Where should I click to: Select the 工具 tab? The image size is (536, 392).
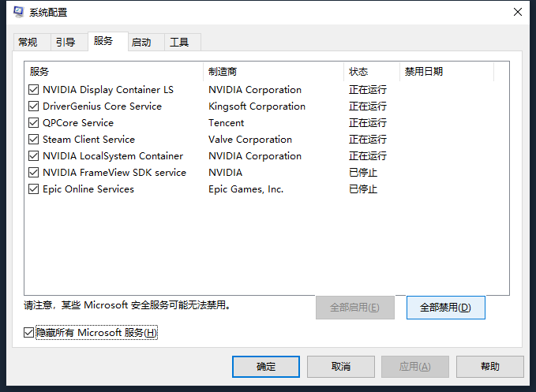click(x=179, y=43)
